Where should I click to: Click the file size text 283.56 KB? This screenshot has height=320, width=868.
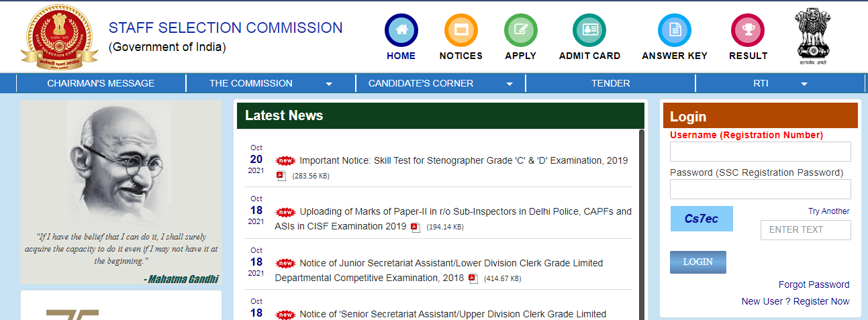click(x=311, y=176)
